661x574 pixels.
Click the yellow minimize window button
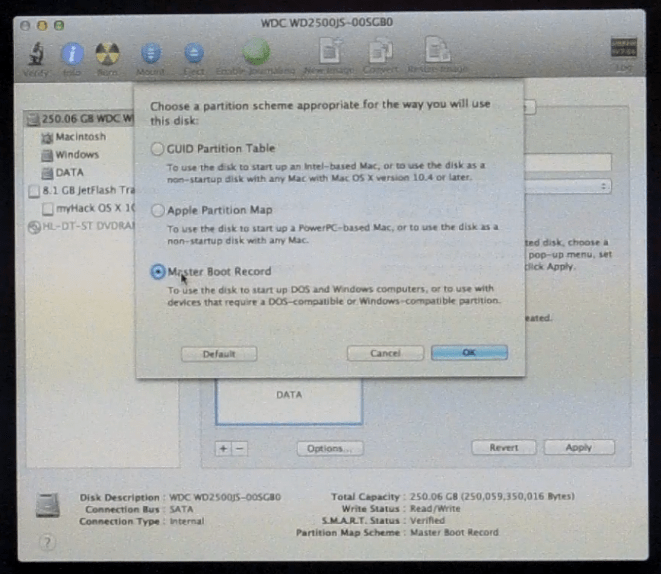coord(42,26)
